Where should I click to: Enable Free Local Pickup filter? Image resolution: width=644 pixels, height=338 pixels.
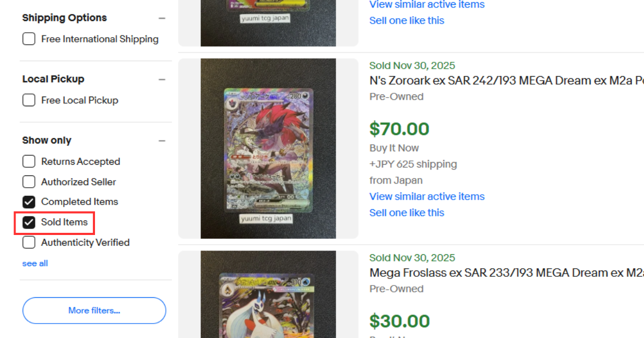(28, 100)
